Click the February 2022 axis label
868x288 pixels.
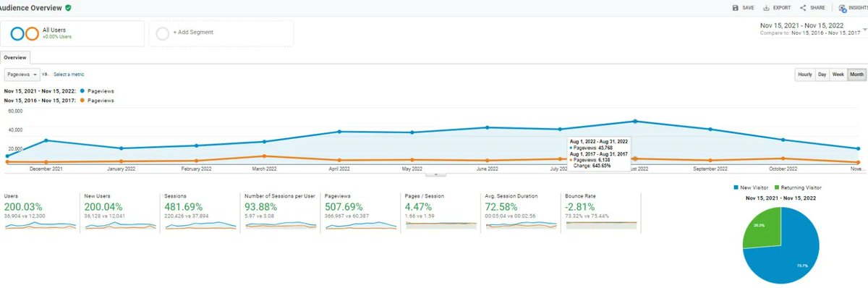click(196, 169)
